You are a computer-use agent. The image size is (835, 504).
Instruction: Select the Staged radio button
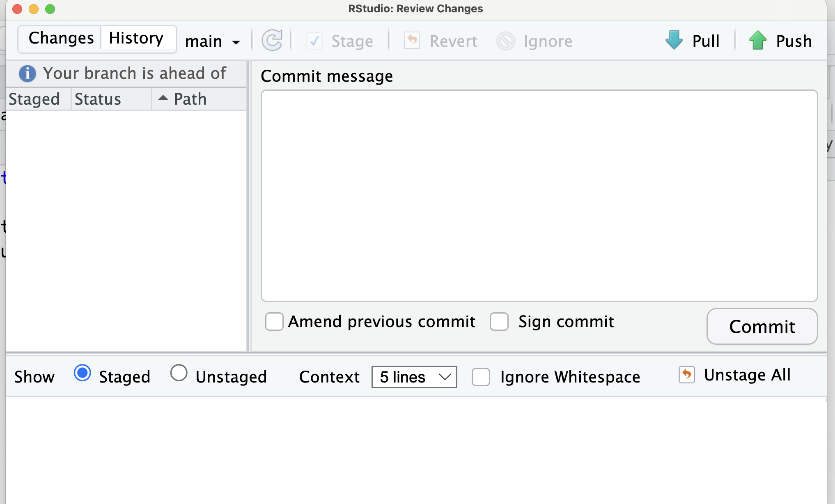tap(83, 373)
